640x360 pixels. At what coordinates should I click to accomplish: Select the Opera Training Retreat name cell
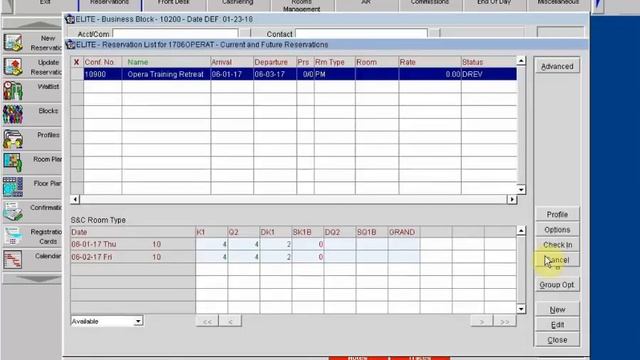click(x=166, y=74)
